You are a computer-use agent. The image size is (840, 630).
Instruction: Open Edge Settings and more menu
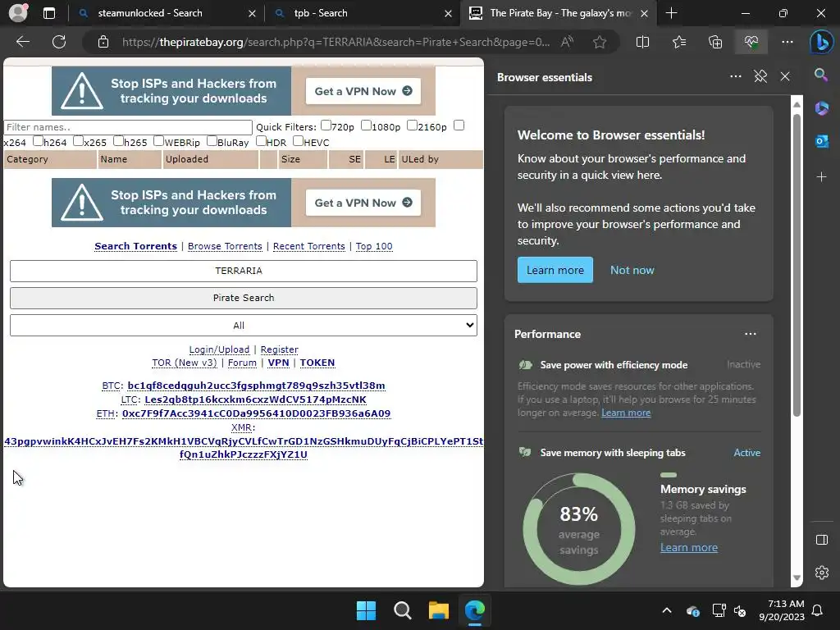coord(787,42)
